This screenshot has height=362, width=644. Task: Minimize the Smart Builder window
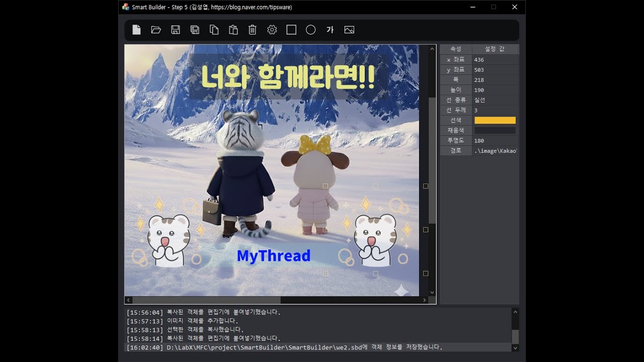point(473,7)
